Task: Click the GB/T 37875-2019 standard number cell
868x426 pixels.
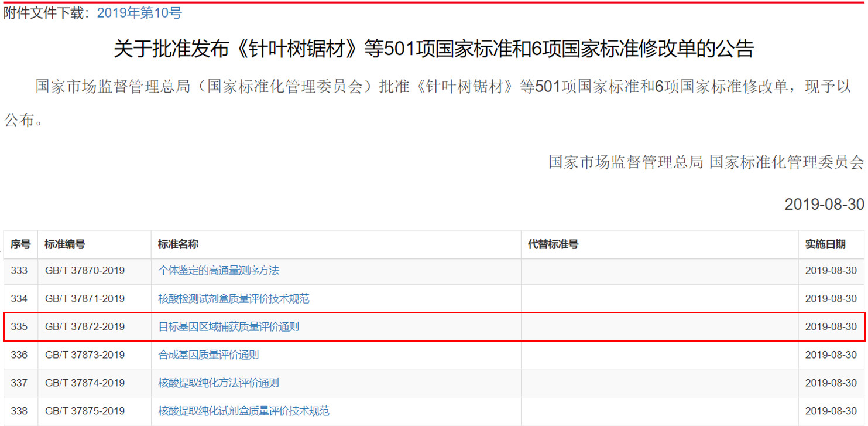Action: coord(85,411)
